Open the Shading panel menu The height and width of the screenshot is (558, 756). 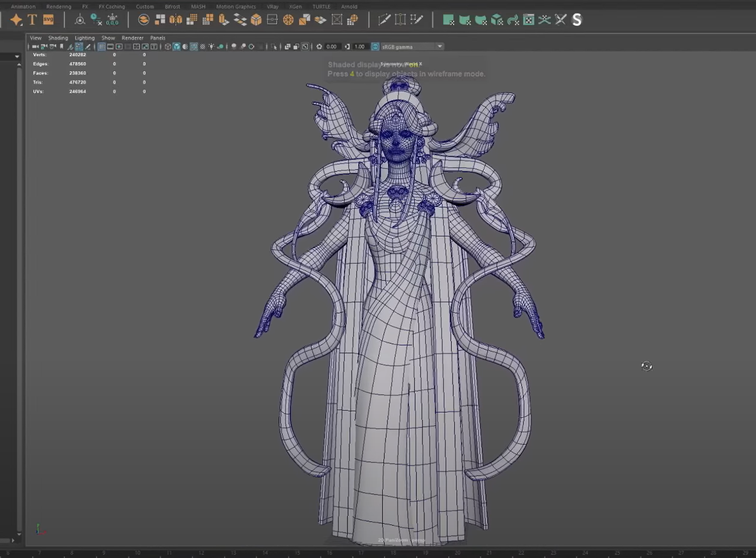click(58, 38)
